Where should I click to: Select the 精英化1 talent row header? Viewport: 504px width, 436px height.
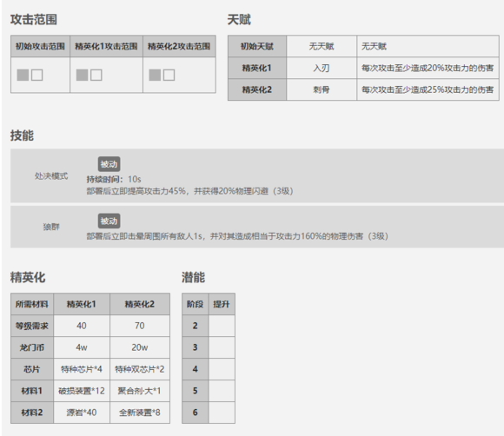tap(257, 68)
